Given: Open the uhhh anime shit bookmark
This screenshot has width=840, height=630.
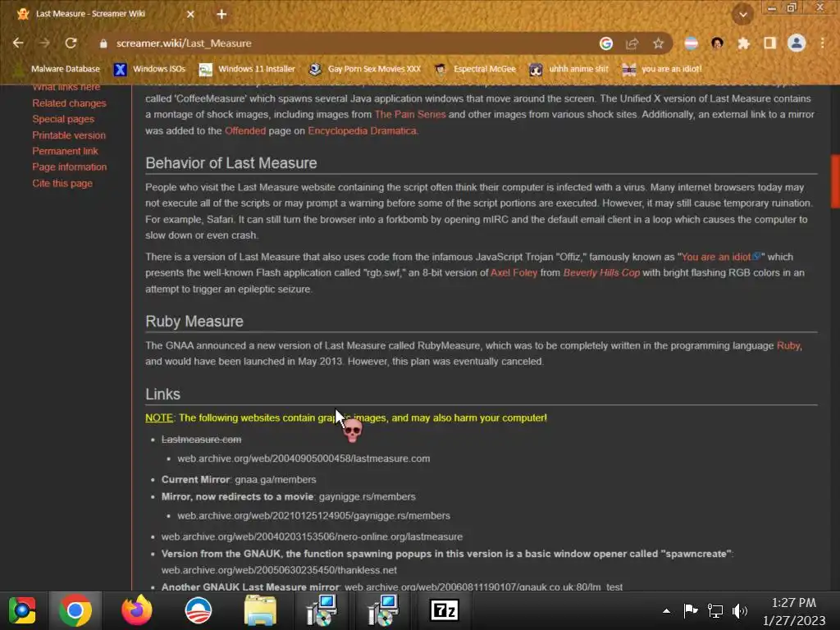Looking at the screenshot, I should pyautogui.click(x=569, y=69).
